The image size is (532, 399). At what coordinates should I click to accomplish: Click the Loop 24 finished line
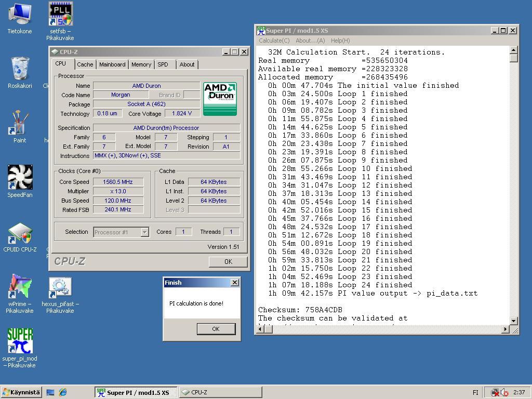pyautogui.click(x=340, y=285)
